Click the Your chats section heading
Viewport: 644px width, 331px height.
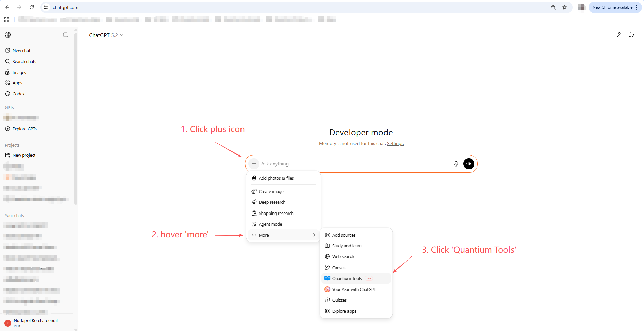[x=14, y=215]
